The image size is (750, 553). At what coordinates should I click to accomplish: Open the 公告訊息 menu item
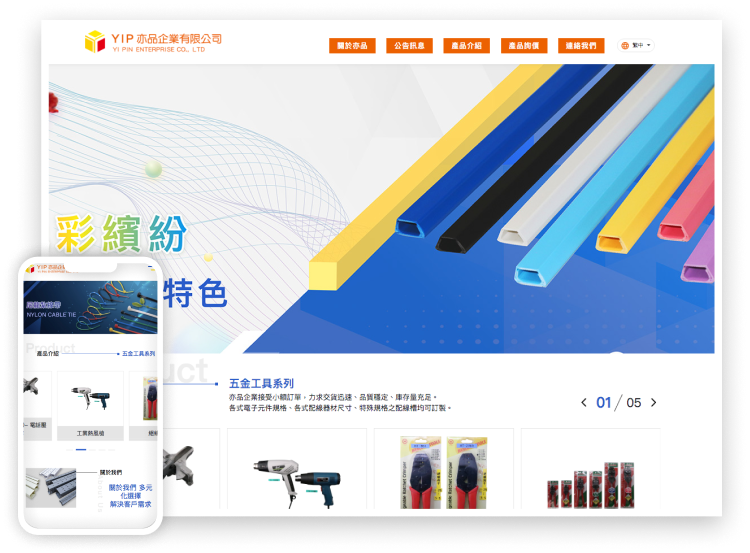pyautogui.click(x=409, y=45)
